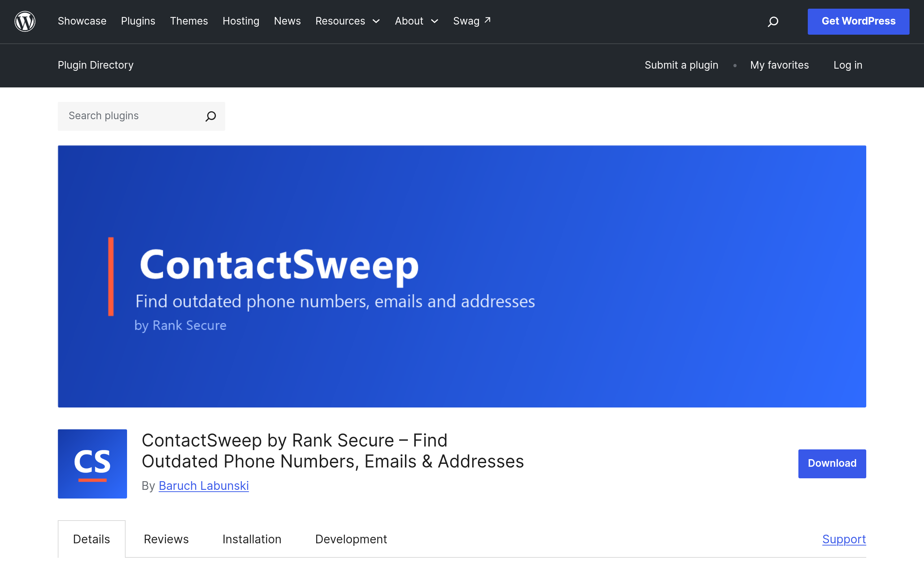Go to Plugins in top navigation
Viewport: 924px width, 578px height.
tap(138, 21)
